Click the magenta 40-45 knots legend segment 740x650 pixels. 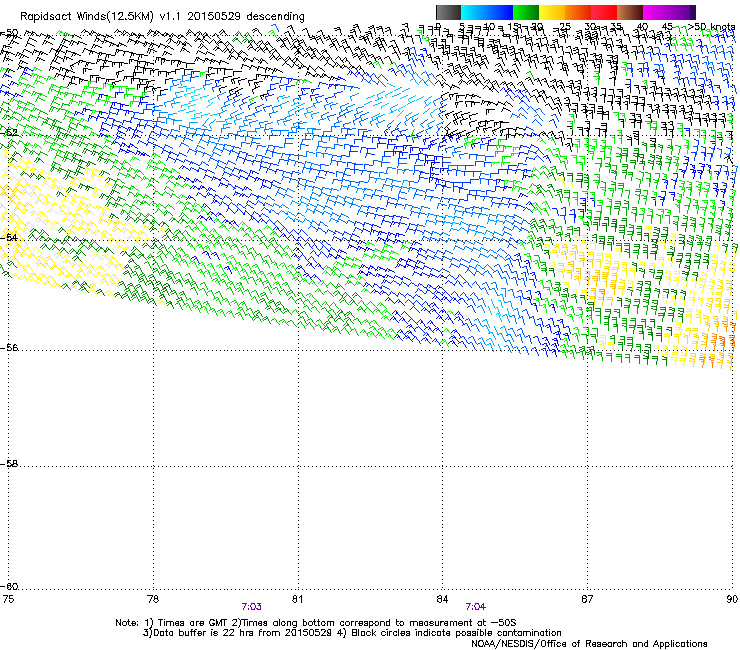tap(656, 12)
